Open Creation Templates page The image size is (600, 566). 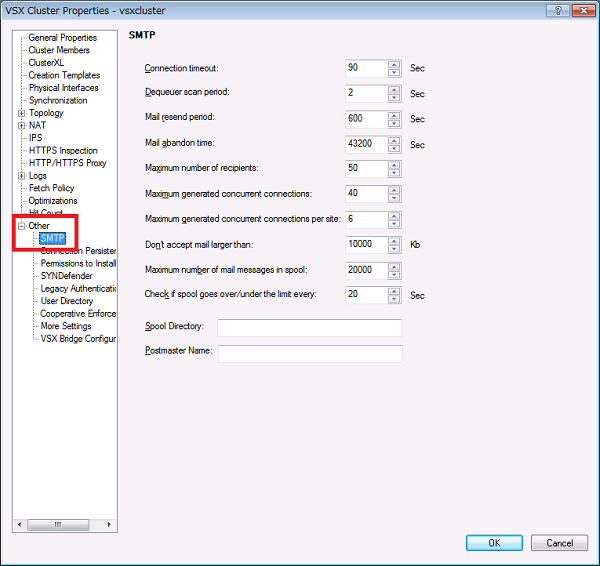pos(64,75)
